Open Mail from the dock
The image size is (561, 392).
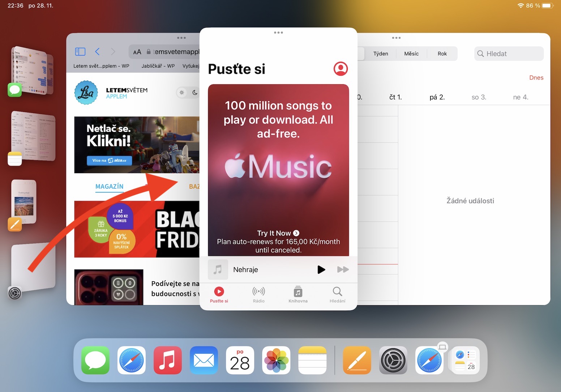(204, 360)
